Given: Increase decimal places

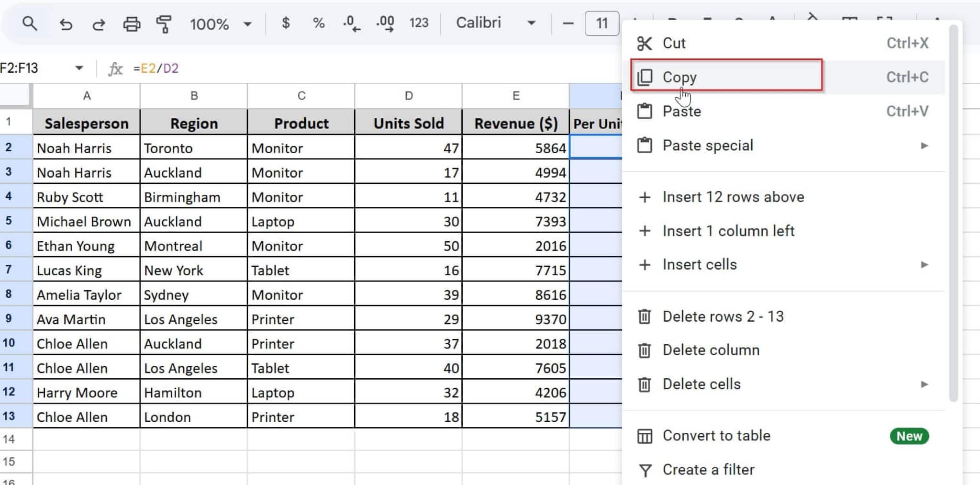Looking at the screenshot, I should click(x=385, y=23).
